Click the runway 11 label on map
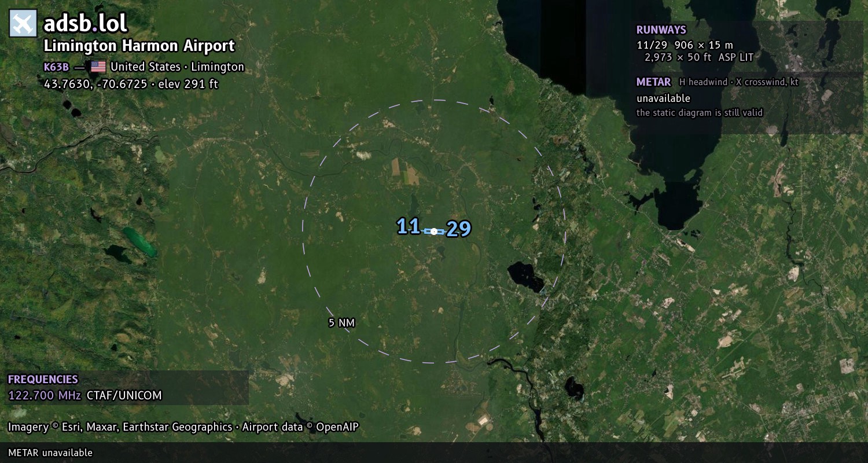Viewport: 868px width, 463px height. point(409,226)
